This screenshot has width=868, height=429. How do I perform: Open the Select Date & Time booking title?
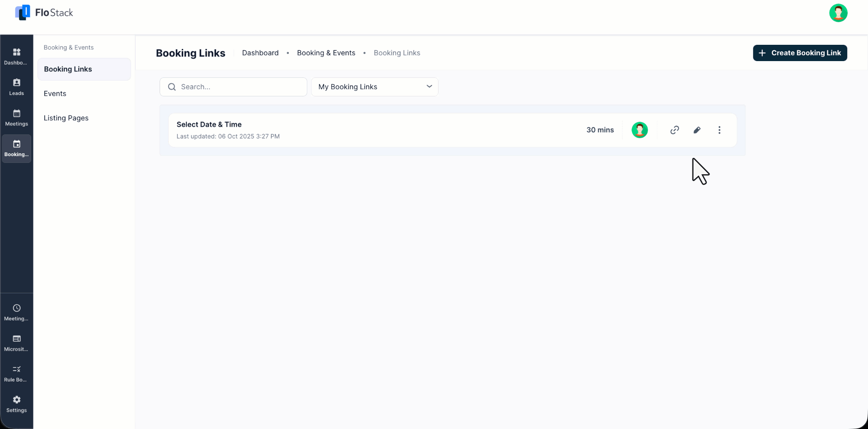click(209, 124)
